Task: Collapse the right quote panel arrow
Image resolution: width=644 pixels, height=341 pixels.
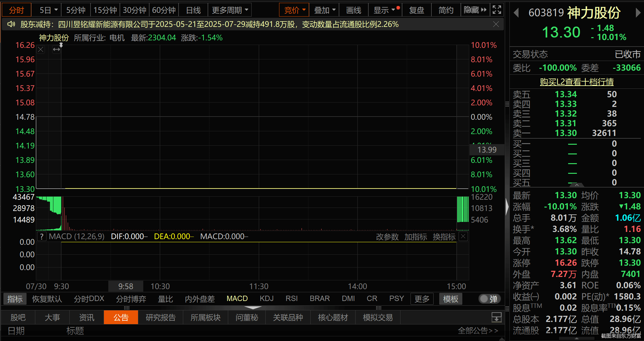Action: (507, 207)
